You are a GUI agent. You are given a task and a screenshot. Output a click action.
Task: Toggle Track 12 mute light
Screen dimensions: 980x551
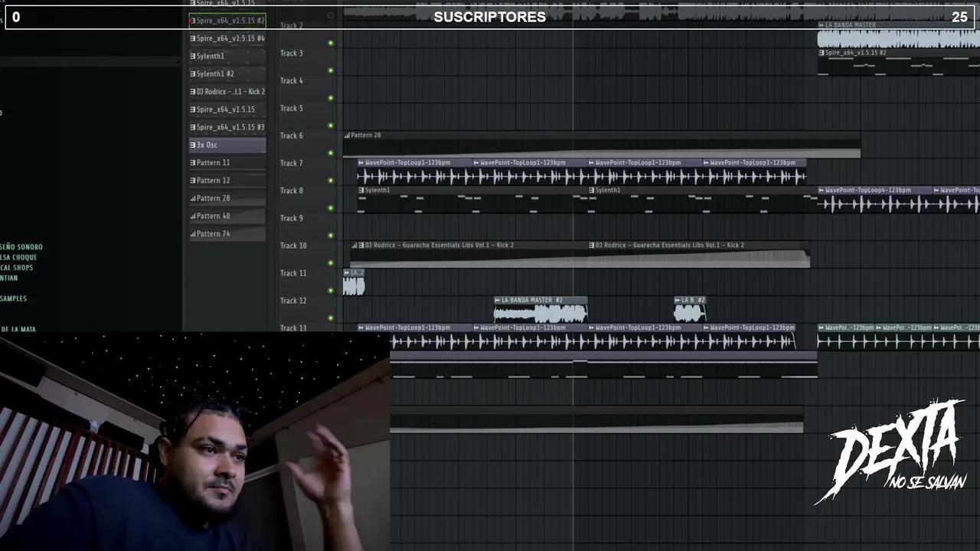pos(331,318)
